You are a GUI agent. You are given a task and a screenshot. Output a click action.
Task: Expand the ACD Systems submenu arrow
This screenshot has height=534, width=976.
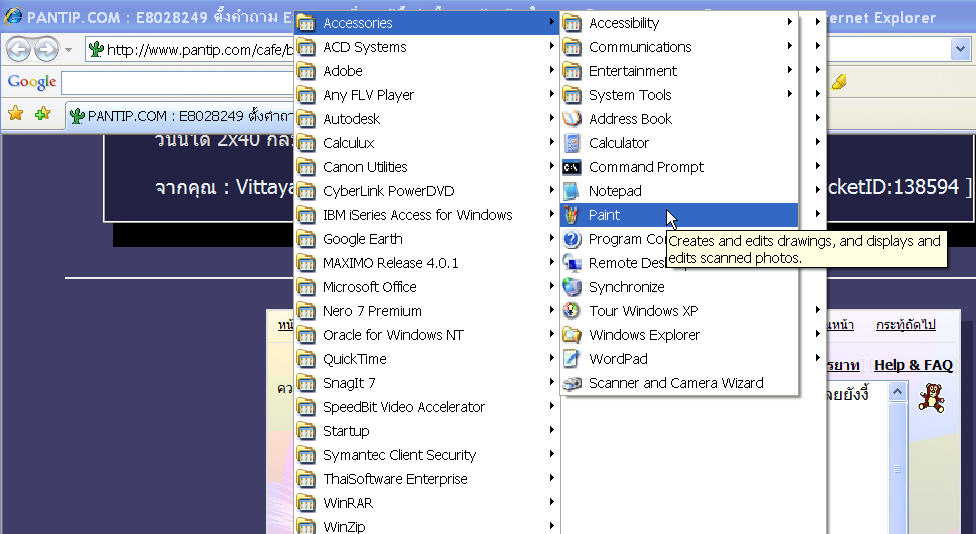coord(551,46)
